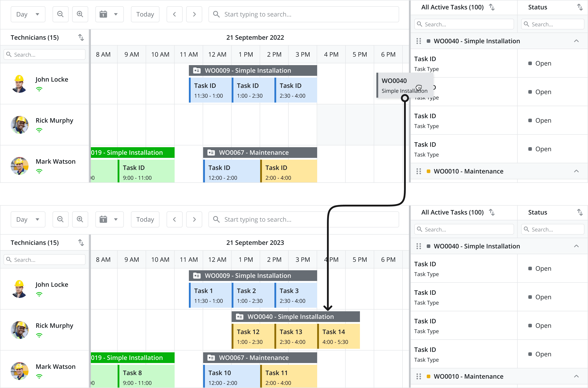Click John Locke avatar in top scheduler
588x388 pixels.
19,84
